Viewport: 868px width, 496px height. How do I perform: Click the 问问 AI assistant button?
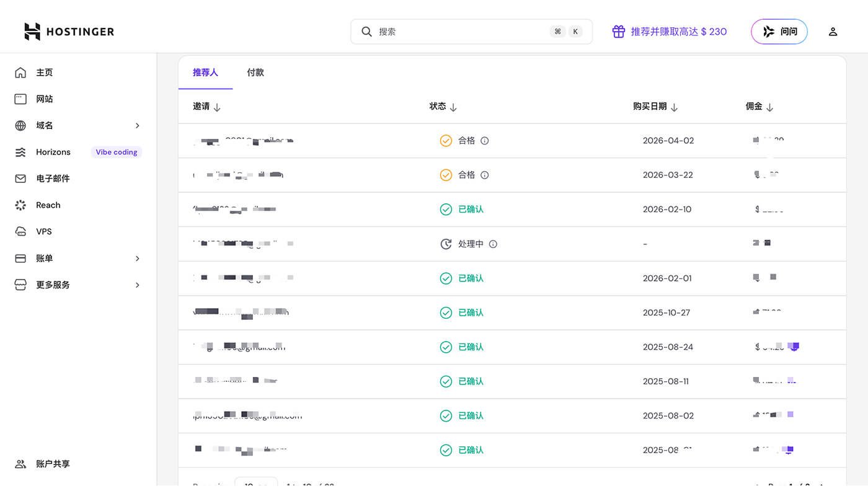(x=779, y=32)
